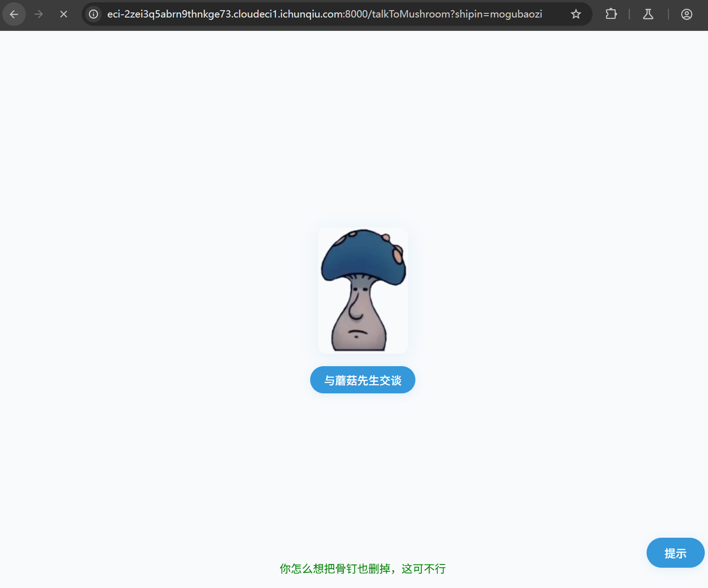Click the browser back arrow button
This screenshot has width=708, height=588.
(14, 14)
